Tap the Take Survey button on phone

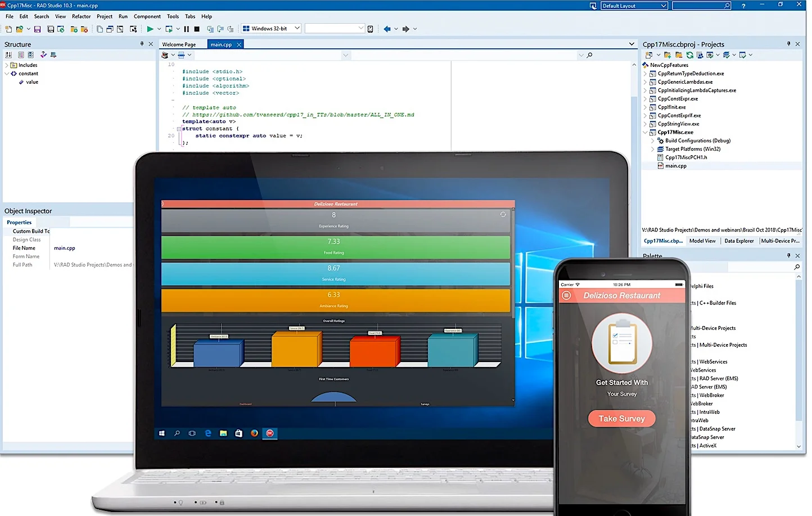[x=621, y=419]
